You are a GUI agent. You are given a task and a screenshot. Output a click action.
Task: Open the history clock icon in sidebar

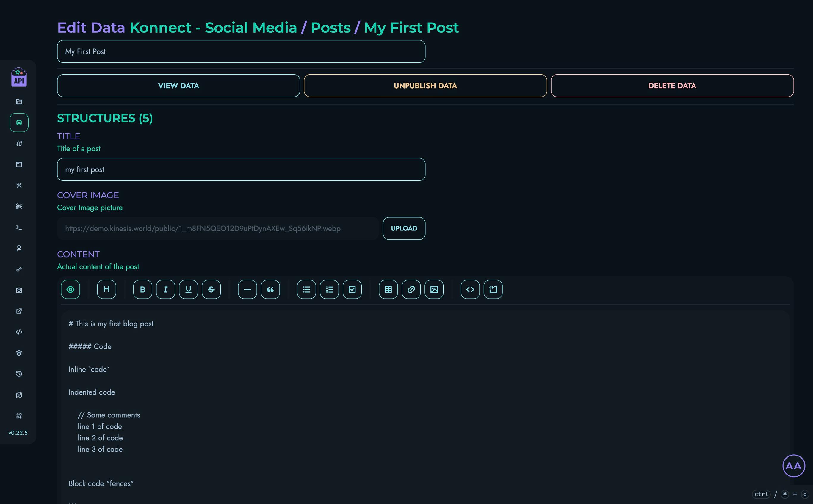[x=19, y=374]
